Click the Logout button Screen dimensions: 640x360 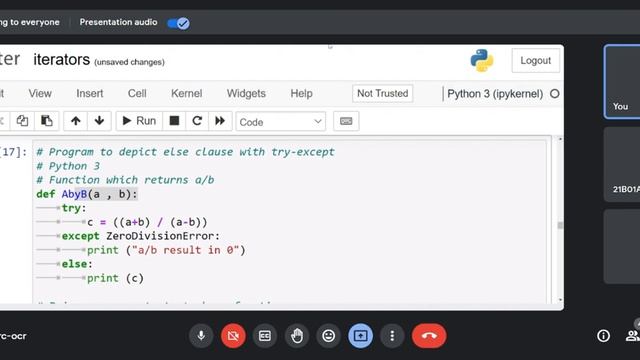(536, 60)
